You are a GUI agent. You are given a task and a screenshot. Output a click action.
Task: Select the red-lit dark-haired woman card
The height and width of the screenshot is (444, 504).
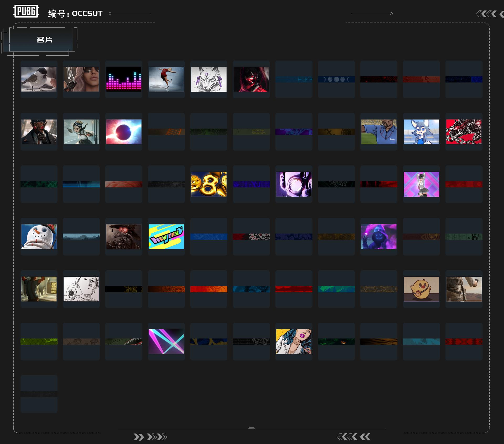coord(251,79)
